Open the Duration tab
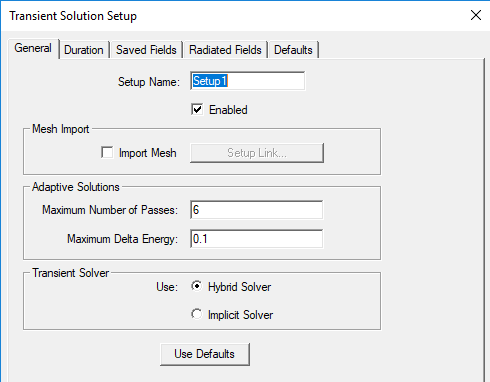Screen dimensions: 490x382 pyautogui.click(x=84, y=50)
